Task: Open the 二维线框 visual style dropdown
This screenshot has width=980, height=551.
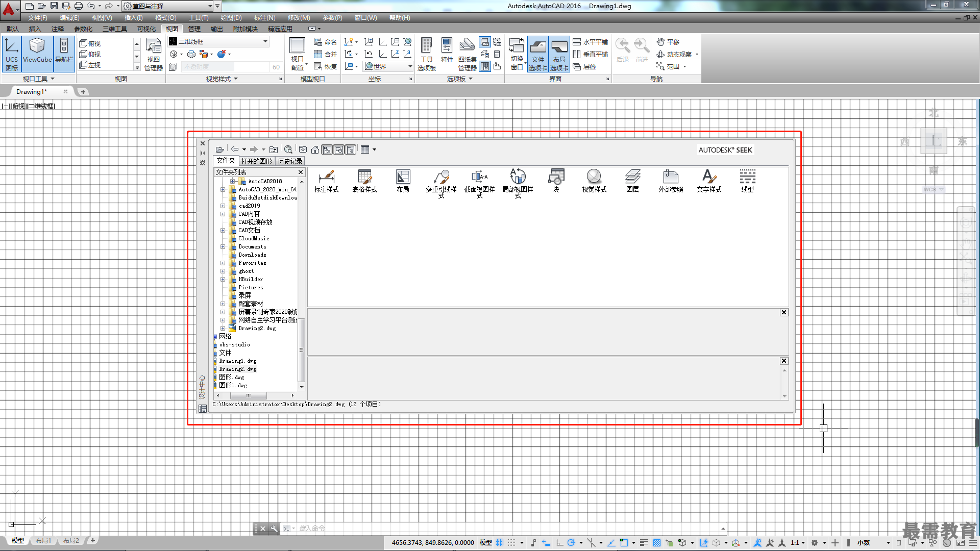Action: tap(218, 41)
